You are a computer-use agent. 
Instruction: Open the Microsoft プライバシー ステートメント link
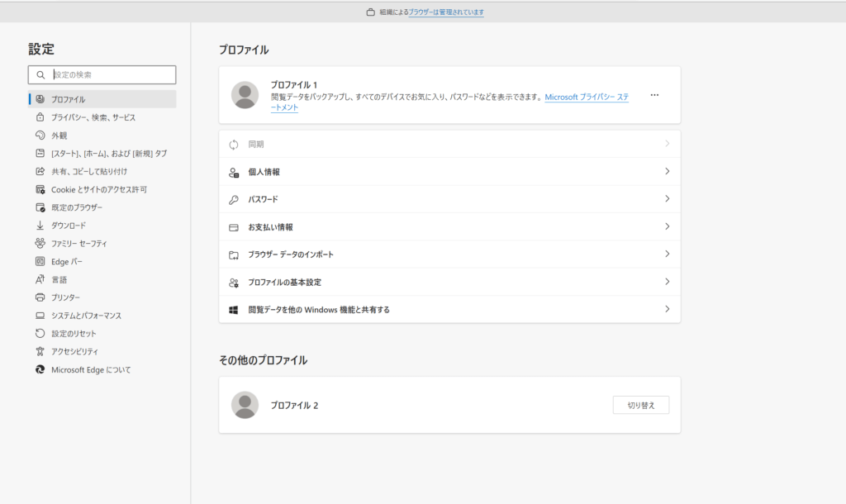point(586,97)
